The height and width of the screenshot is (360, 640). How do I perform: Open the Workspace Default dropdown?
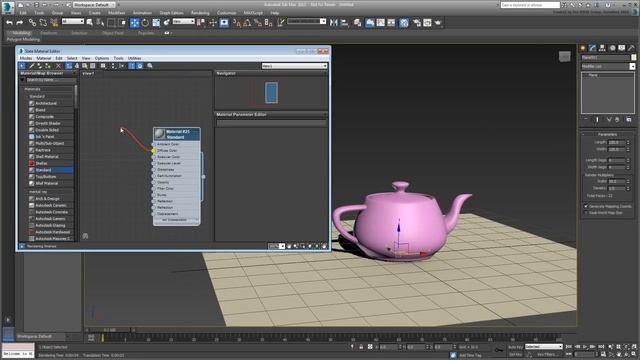[x=94, y=5]
